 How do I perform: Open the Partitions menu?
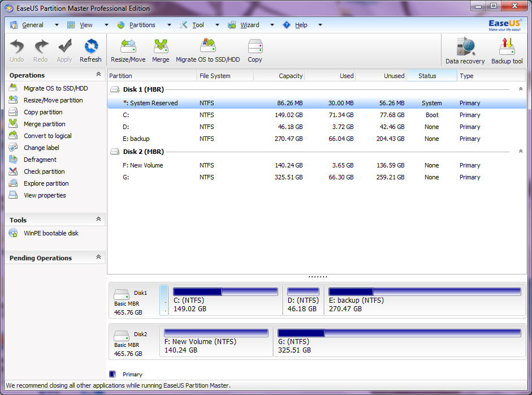(142, 25)
